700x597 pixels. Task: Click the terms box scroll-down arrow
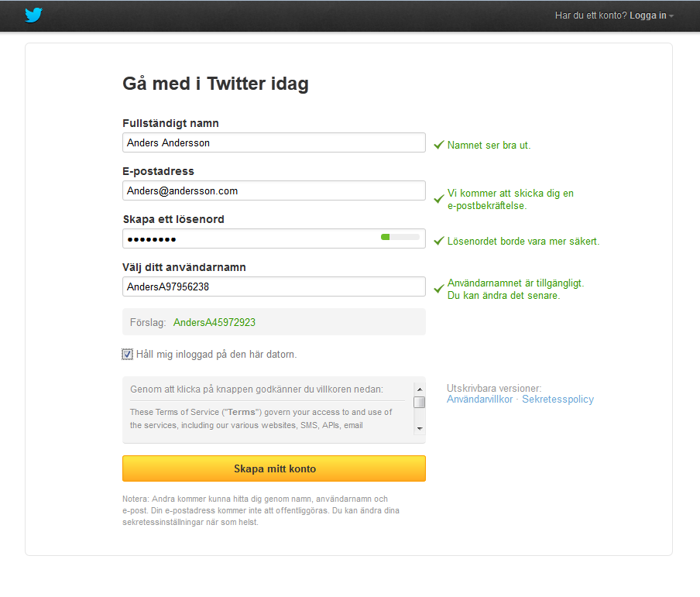tap(419, 429)
